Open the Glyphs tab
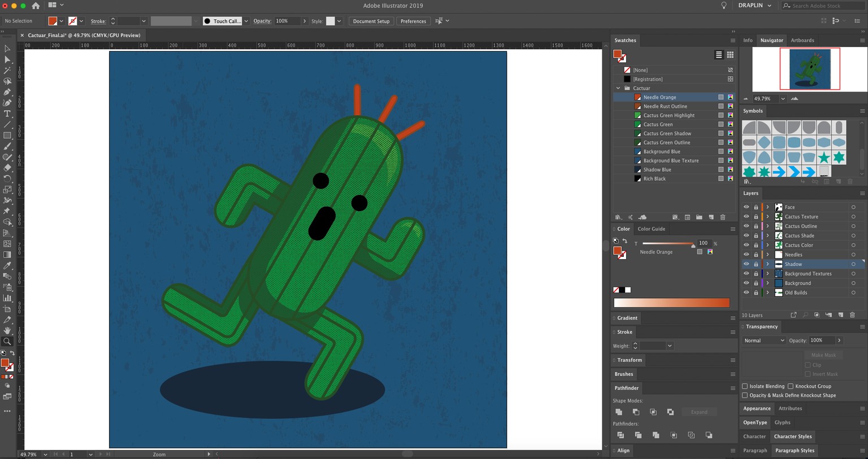The width and height of the screenshot is (868, 459). pos(782,422)
